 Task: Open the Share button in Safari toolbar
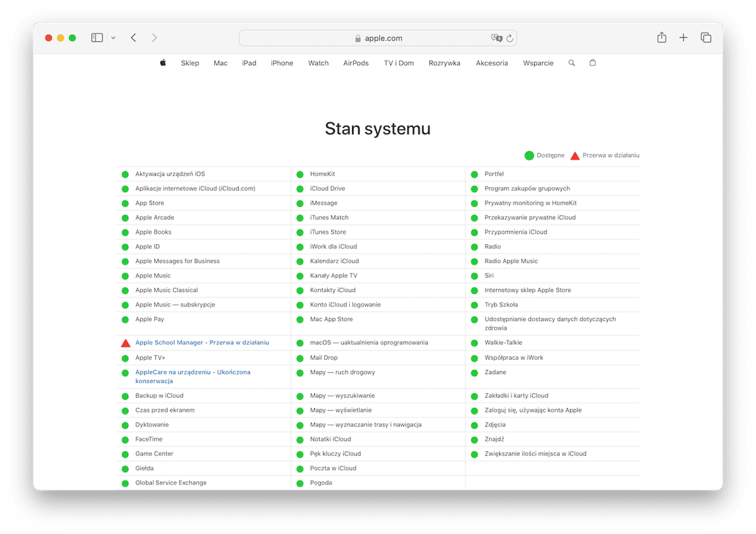point(661,37)
